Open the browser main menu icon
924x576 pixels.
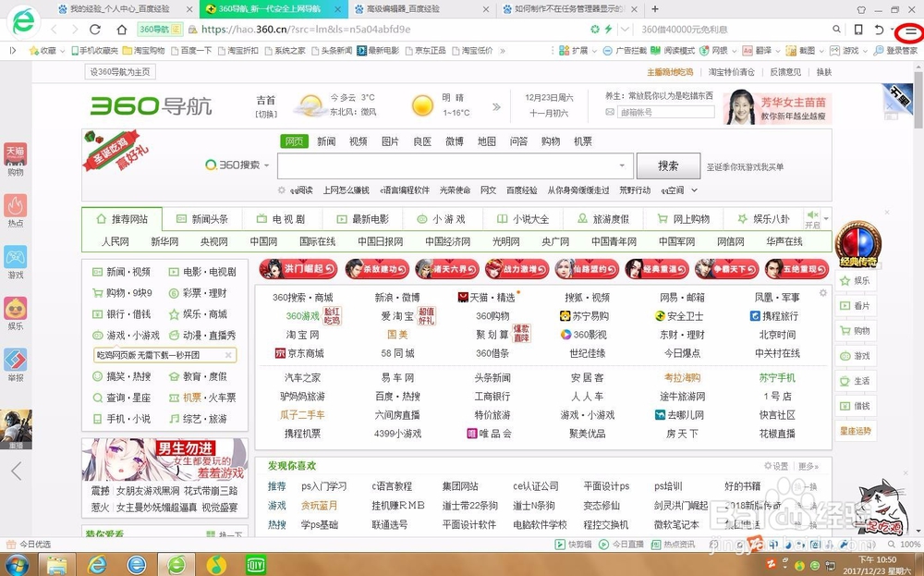click(x=910, y=31)
